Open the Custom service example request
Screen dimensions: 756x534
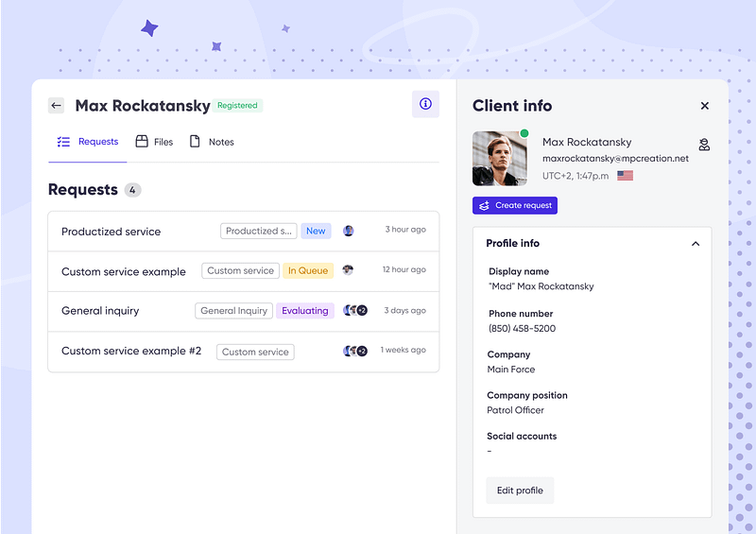coord(244,271)
